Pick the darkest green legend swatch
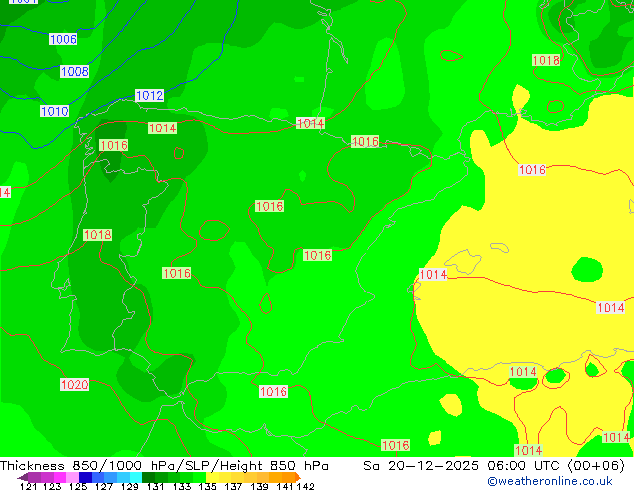Screen dimensions: 634x490 (x=148, y=477)
